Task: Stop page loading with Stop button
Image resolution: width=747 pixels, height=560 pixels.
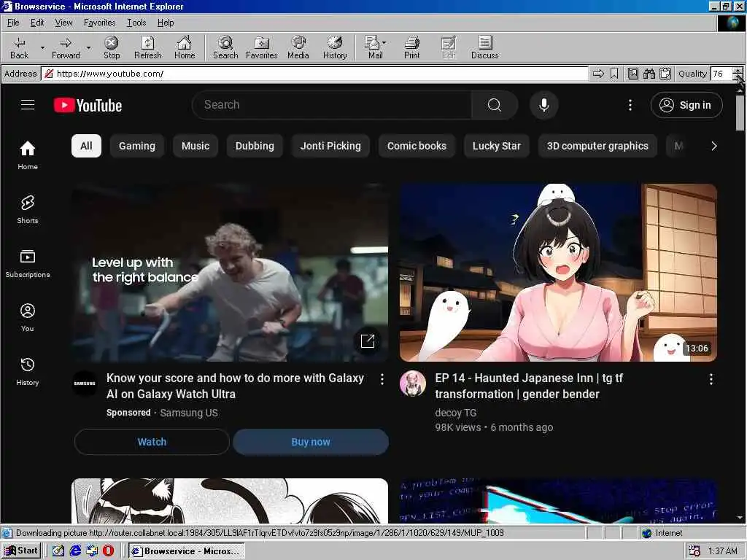Action: pyautogui.click(x=112, y=47)
